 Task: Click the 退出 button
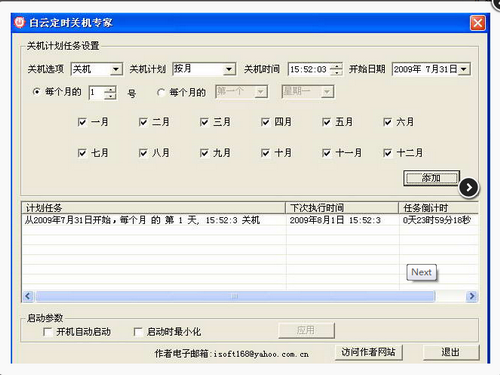pyautogui.click(x=451, y=352)
